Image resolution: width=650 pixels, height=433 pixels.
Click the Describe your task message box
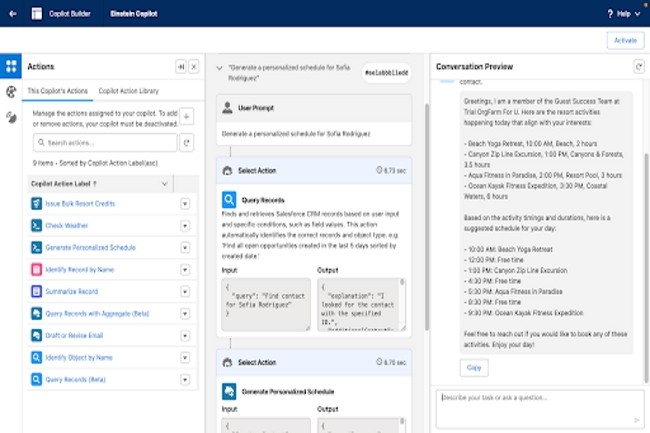540,409
